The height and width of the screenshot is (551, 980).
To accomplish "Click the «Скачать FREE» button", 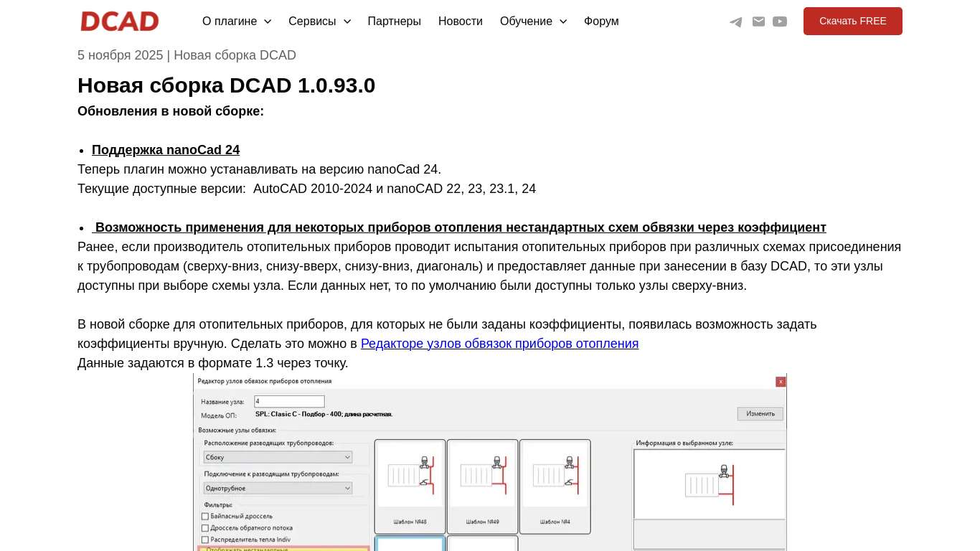I will 853,22.
